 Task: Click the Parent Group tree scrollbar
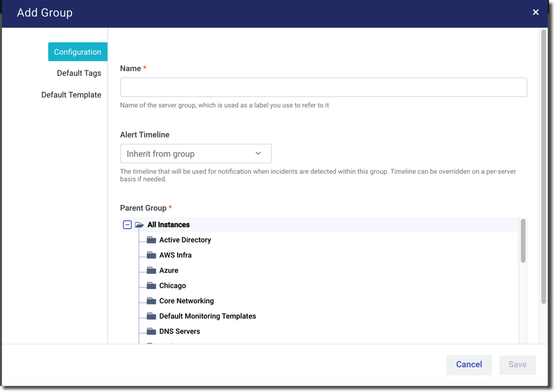click(x=523, y=241)
